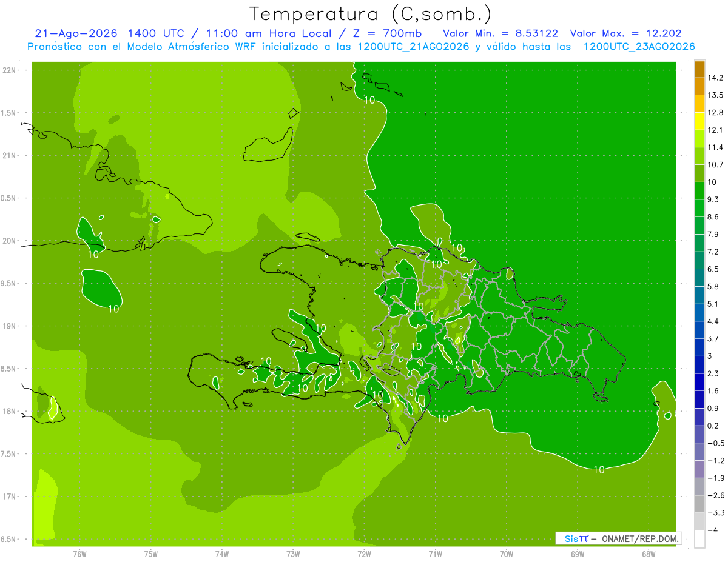Click the legend value '8.6'
Viewport: 728px width, 562px height.
(713, 217)
